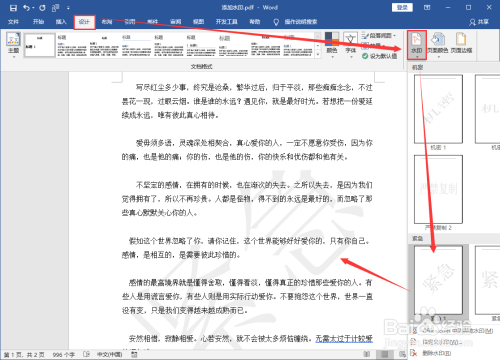Switch to Print Layout view icon
Viewport: 500px width, 360px height.
tap(384, 354)
